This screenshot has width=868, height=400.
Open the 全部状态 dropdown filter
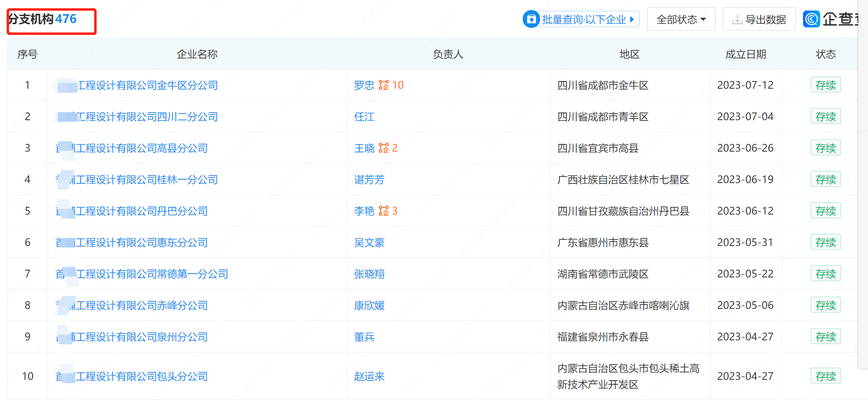tap(681, 19)
